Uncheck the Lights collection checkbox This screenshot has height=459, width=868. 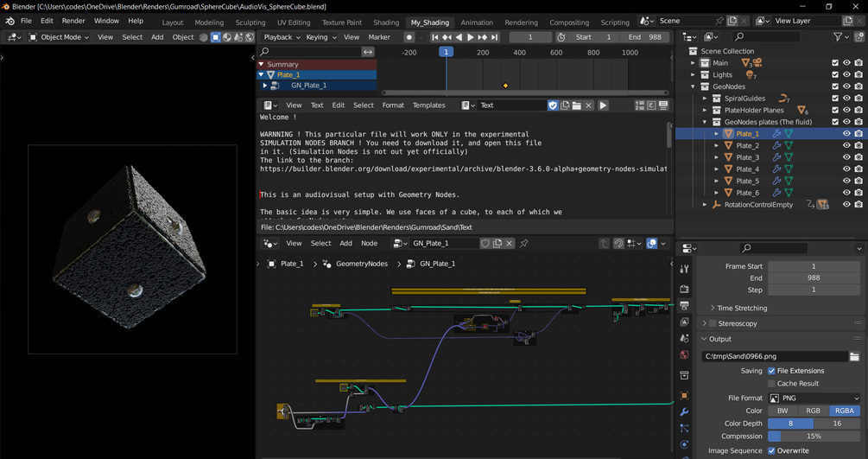[x=835, y=75]
